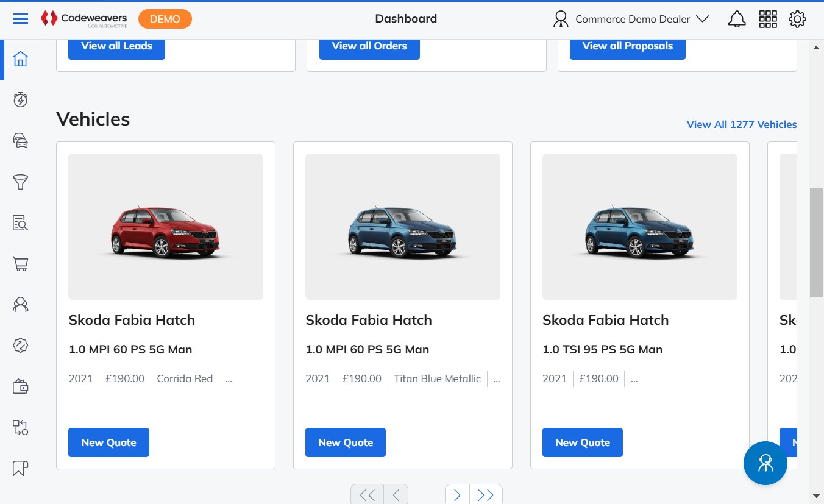The width and height of the screenshot is (824, 504).
Task: Expand ellipsis on Corrida Red card
Action: (229, 378)
